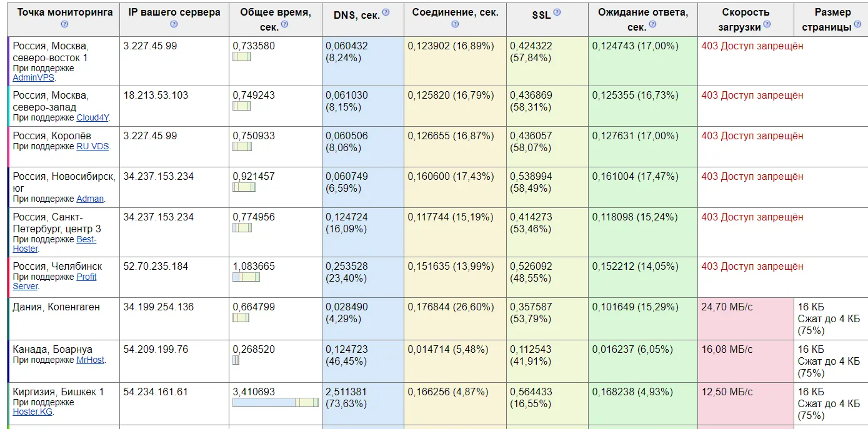
Task: Click help icon next to Скорость загрузки
Action: click(x=767, y=24)
